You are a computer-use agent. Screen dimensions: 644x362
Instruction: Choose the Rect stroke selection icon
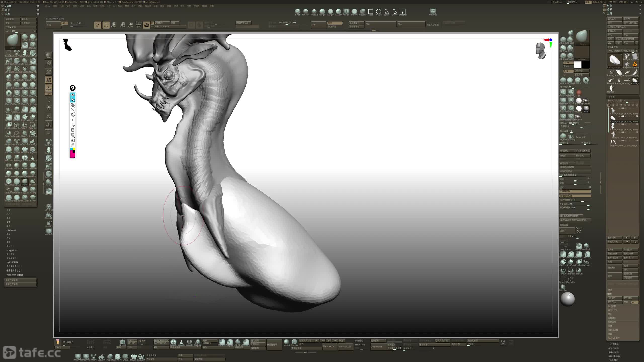[371, 12]
